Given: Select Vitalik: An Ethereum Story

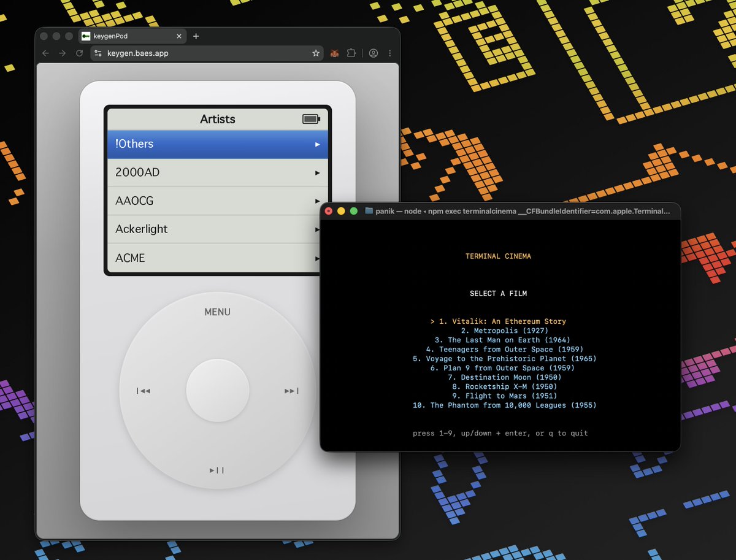Looking at the screenshot, I should [498, 321].
